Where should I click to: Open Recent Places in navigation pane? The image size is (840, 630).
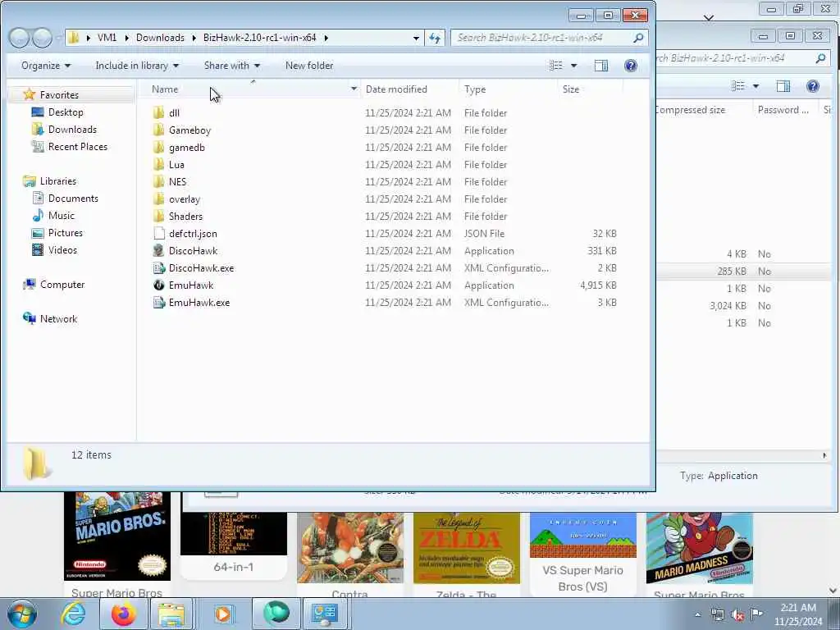point(77,146)
